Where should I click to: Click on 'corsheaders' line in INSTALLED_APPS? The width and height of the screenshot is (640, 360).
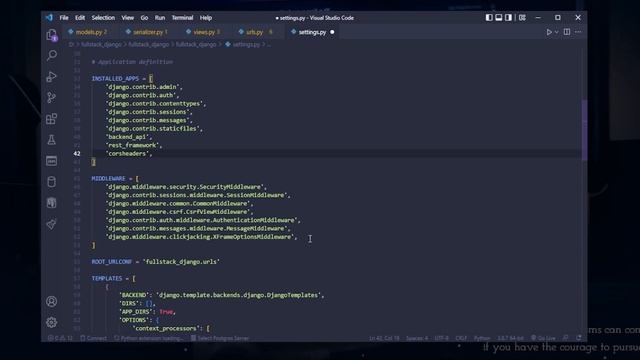[129, 153]
